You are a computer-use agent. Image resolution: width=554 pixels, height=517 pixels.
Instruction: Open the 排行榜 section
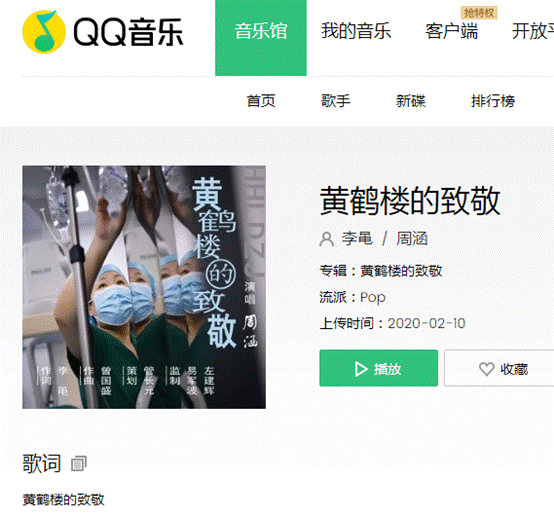tap(493, 101)
